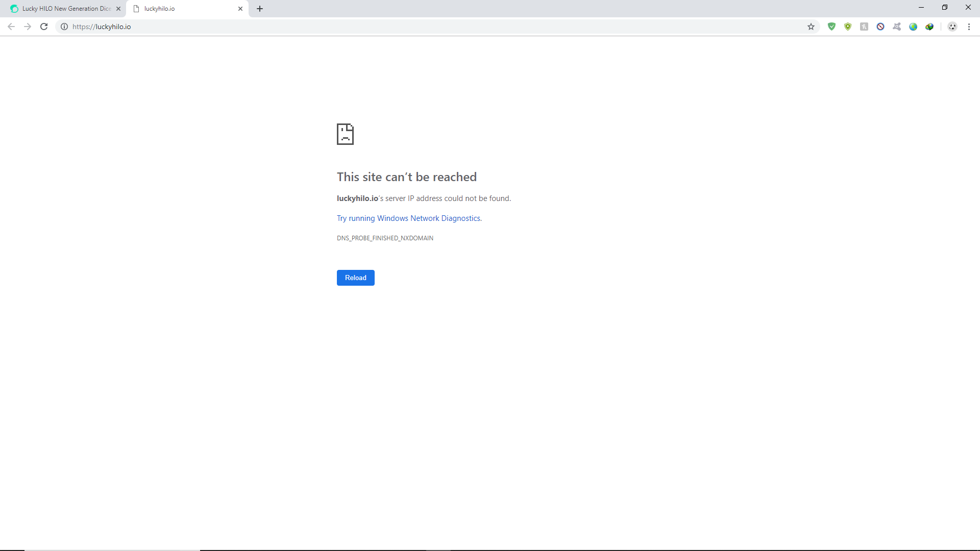
Task: Open the Internet Download Manager extension
Action: [x=929, y=27]
